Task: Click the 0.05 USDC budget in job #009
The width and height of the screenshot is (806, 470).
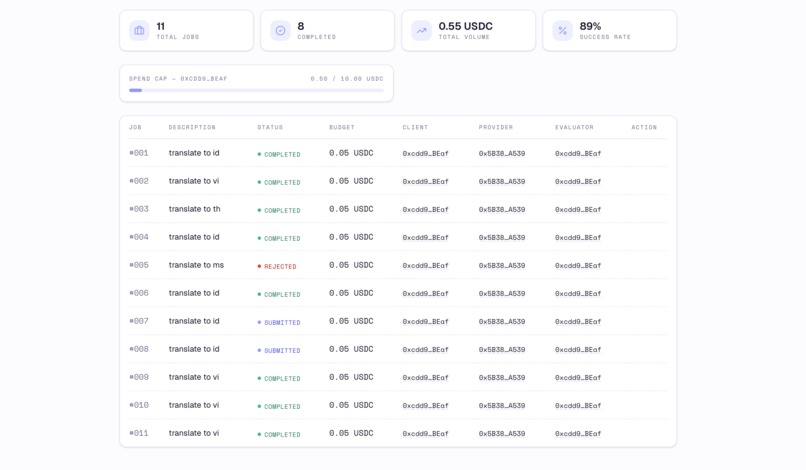Action: (x=351, y=377)
